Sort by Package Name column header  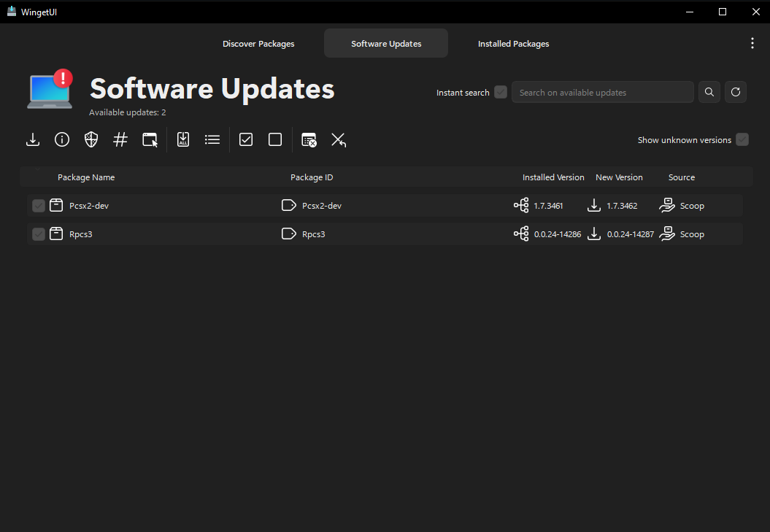tap(86, 177)
